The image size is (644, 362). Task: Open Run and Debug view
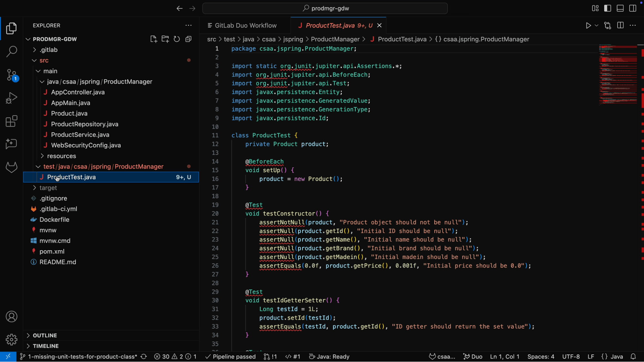point(11,98)
